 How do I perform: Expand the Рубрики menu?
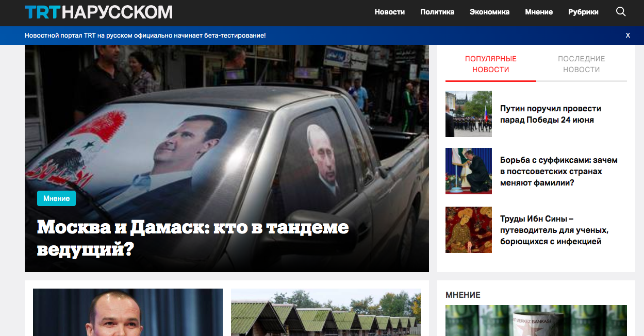coord(583,12)
